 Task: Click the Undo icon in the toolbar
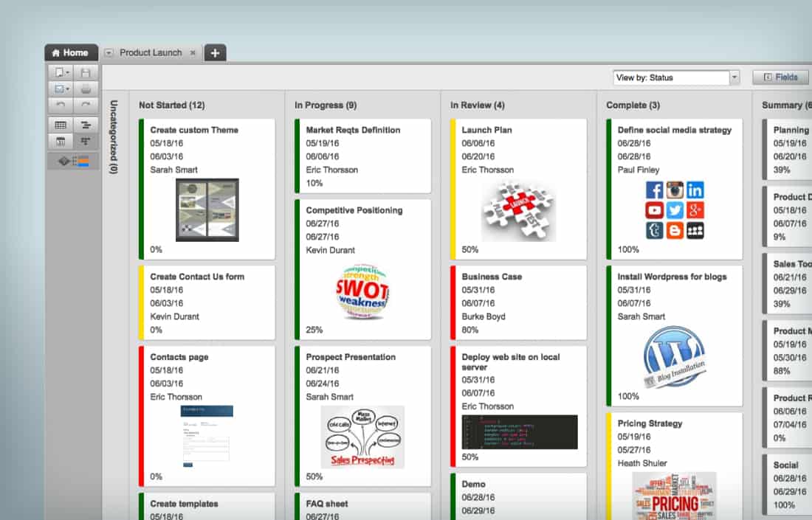61,105
